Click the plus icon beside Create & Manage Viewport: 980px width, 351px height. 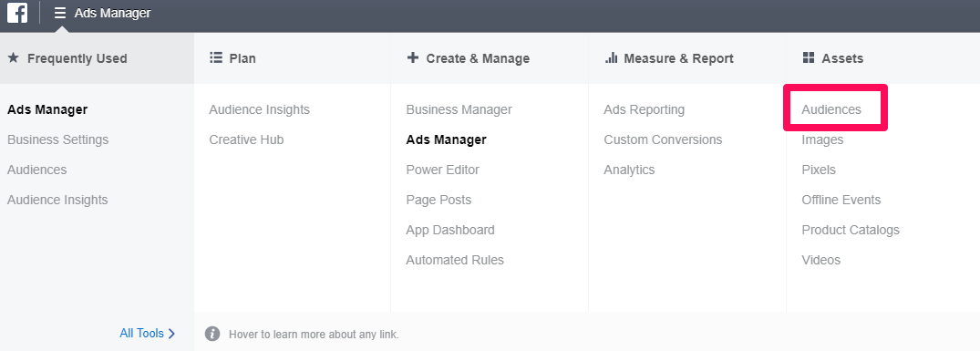412,58
